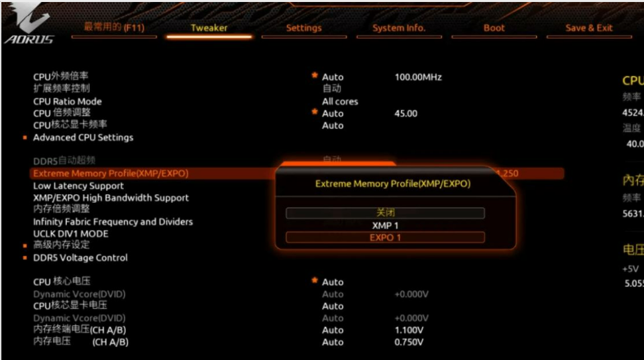Screen dimensions: 644x360
Task: Select Low Latency Support setting
Action: point(78,186)
